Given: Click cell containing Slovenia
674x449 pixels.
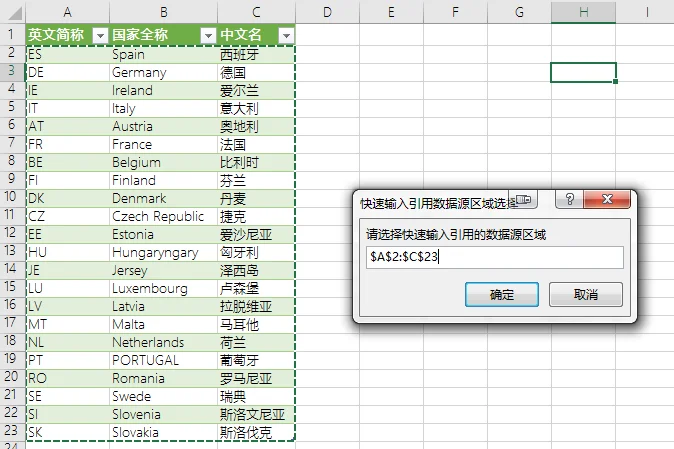Looking at the screenshot, I should pos(163,415).
